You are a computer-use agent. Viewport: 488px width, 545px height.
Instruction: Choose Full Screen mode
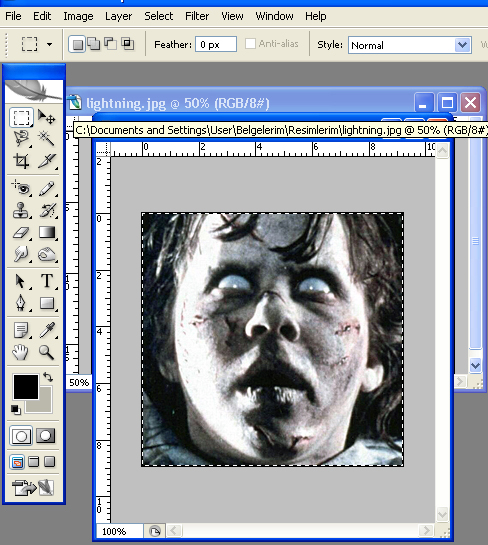50,462
